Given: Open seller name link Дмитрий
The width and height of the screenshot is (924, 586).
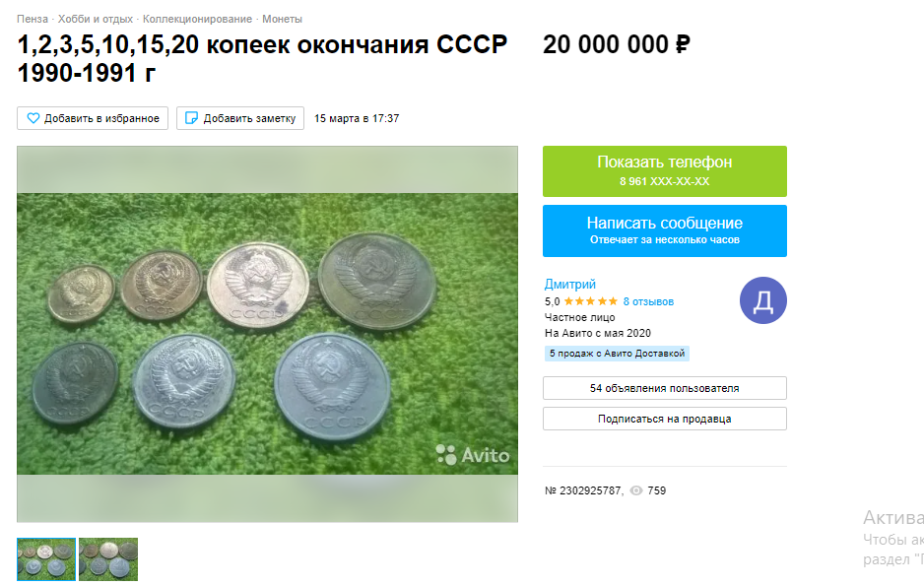Looking at the screenshot, I should [x=569, y=285].
